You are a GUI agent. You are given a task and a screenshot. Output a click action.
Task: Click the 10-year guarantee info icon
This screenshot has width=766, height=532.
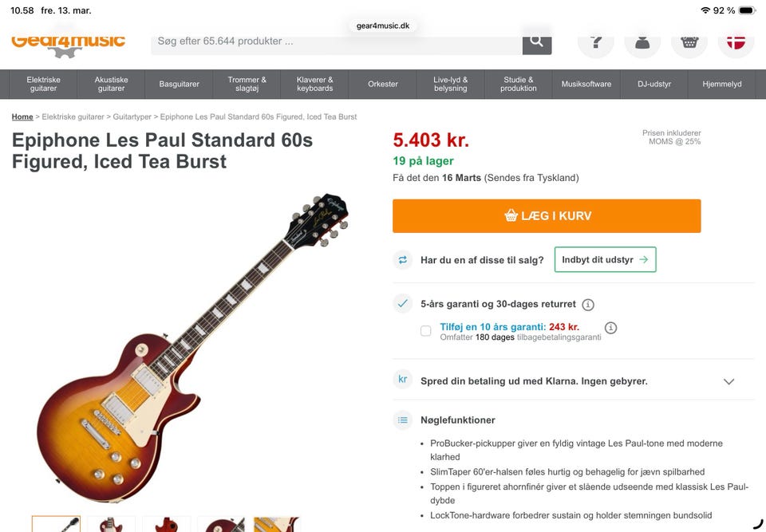(610, 328)
